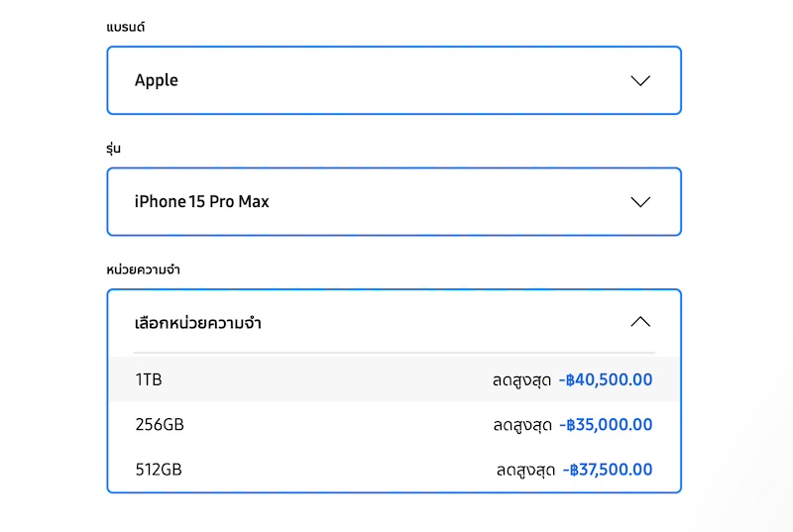793x532 pixels.
Task: Select the 1TB storage option
Action: coord(149,379)
